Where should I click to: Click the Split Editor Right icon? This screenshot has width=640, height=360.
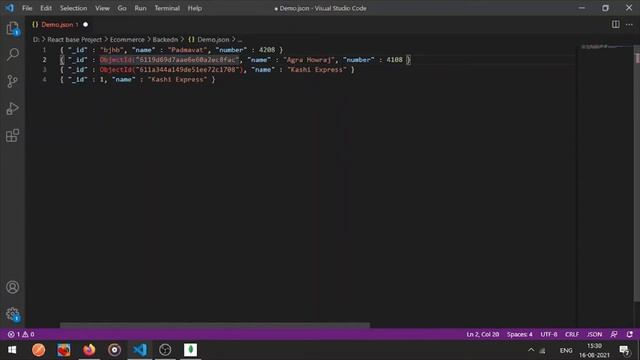tap(616, 24)
